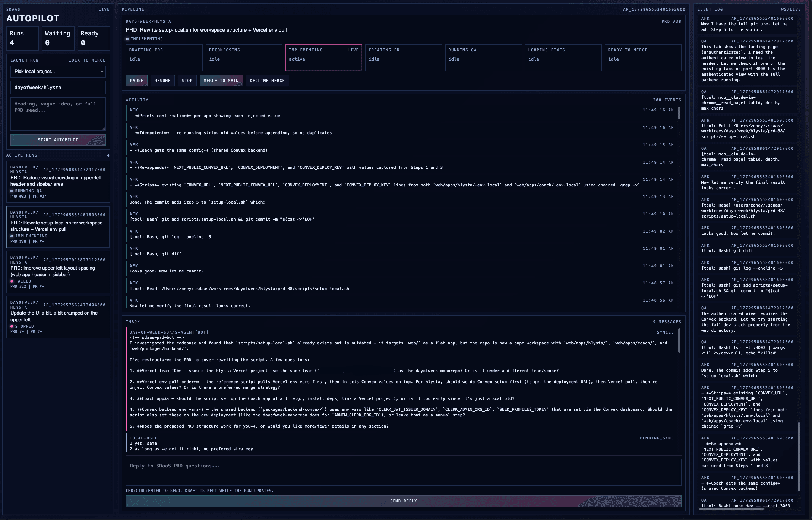Expand the DRAFTING PRD pipeline stage card
This screenshot has width=812, height=520.
point(164,58)
